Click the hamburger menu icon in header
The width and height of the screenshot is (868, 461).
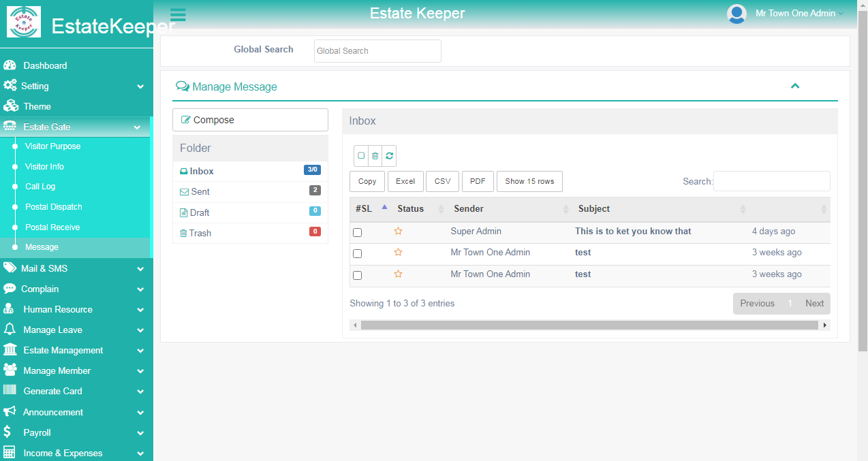(178, 15)
